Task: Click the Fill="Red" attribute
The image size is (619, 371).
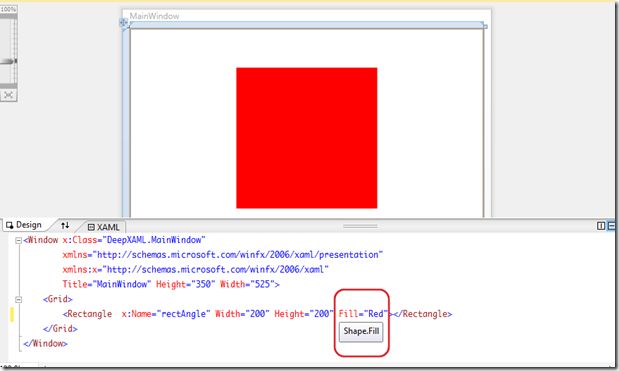Action: [363, 314]
